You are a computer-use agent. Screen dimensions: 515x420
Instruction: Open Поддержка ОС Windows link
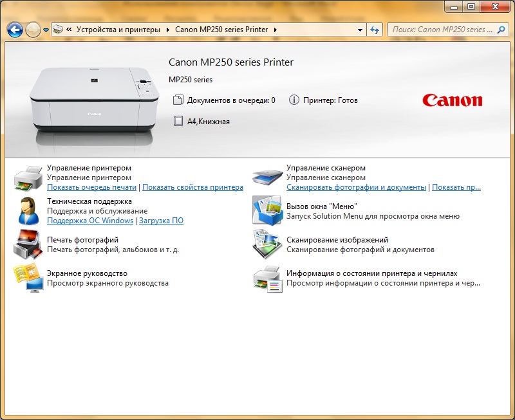[90, 221]
